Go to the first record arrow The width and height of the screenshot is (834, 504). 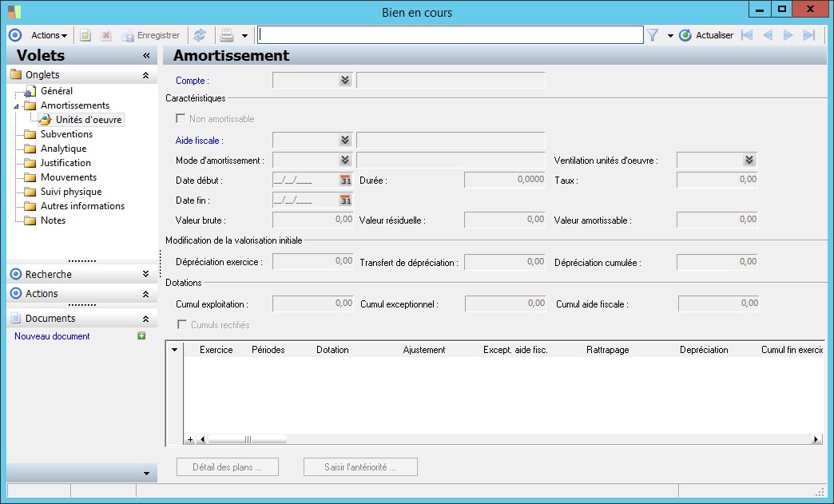click(747, 35)
